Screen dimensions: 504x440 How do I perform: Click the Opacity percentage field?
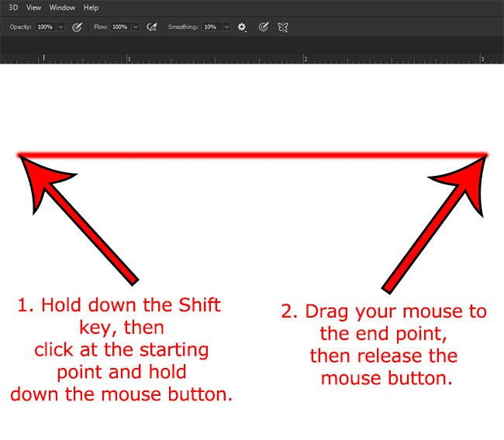(45, 26)
